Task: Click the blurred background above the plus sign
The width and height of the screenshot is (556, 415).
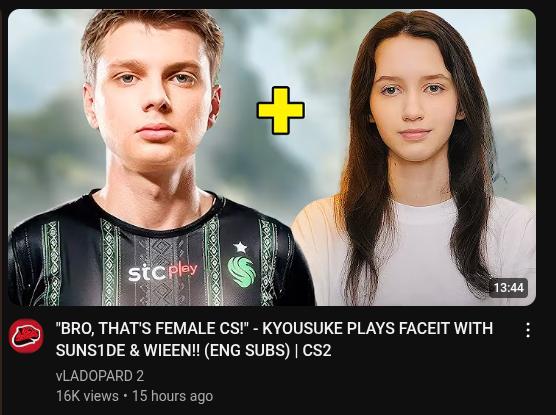Action: (280, 46)
